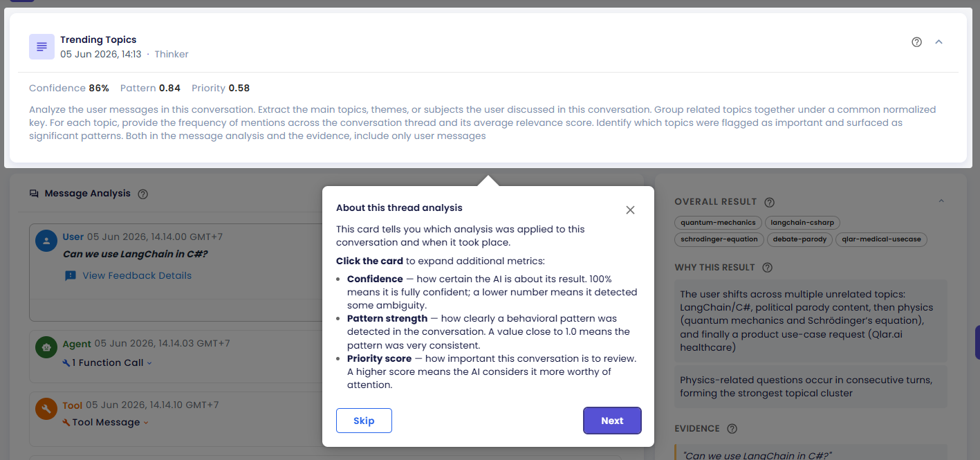
Task: Click the Agent robot avatar icon
Action: pos(46,347)
